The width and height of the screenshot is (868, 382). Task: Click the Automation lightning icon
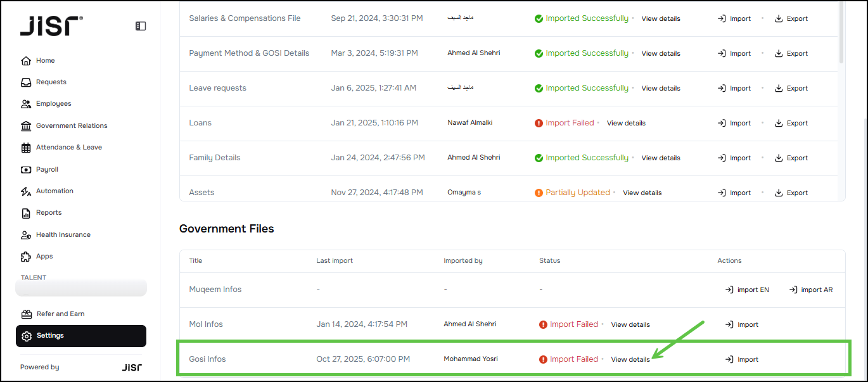point(26,191)
